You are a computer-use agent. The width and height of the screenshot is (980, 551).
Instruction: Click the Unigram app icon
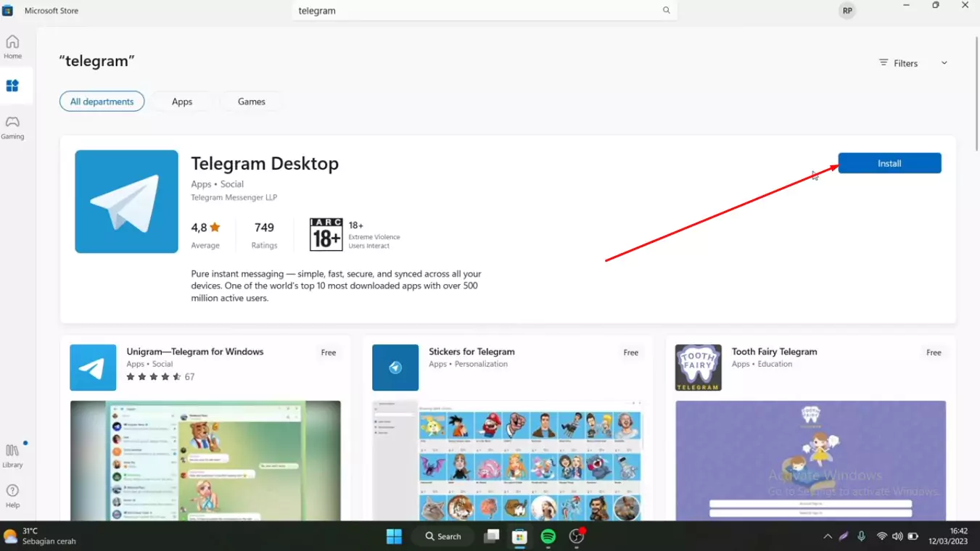93,368
